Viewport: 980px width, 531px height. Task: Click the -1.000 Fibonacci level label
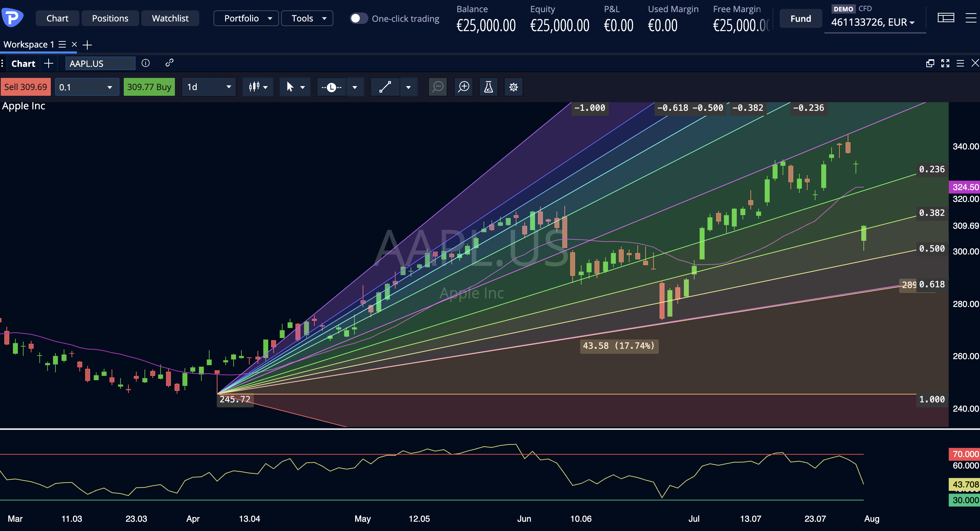590,108
